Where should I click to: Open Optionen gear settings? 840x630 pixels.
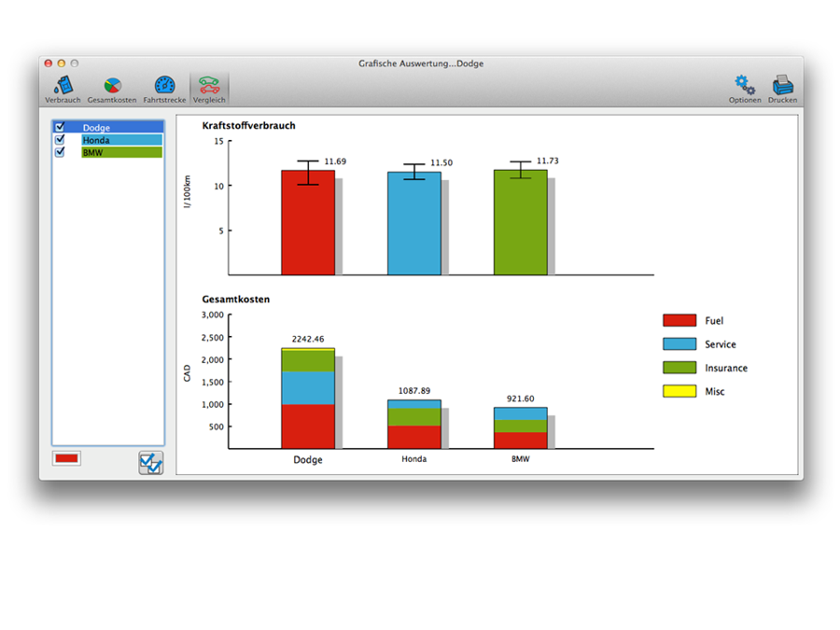[745, 88]
